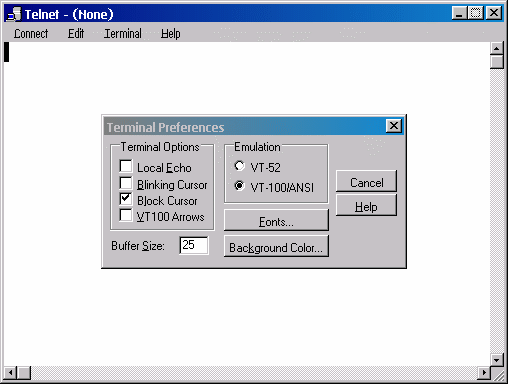
Task: Minimize the Telnet window
Action: point(460,13)
